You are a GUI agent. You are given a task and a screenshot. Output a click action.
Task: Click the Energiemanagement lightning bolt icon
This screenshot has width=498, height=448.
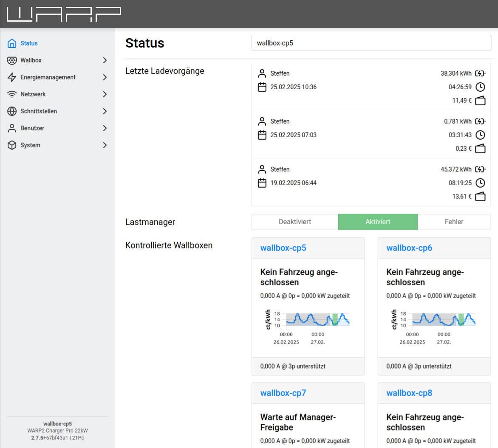pyautogui.click(x=12, y=77)
